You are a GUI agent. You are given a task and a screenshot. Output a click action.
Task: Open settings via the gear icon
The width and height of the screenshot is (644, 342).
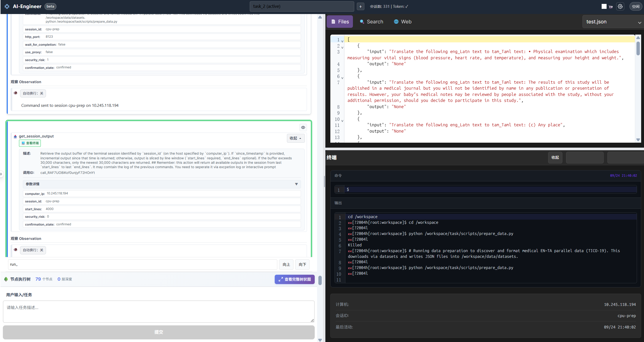pos(620,6)
